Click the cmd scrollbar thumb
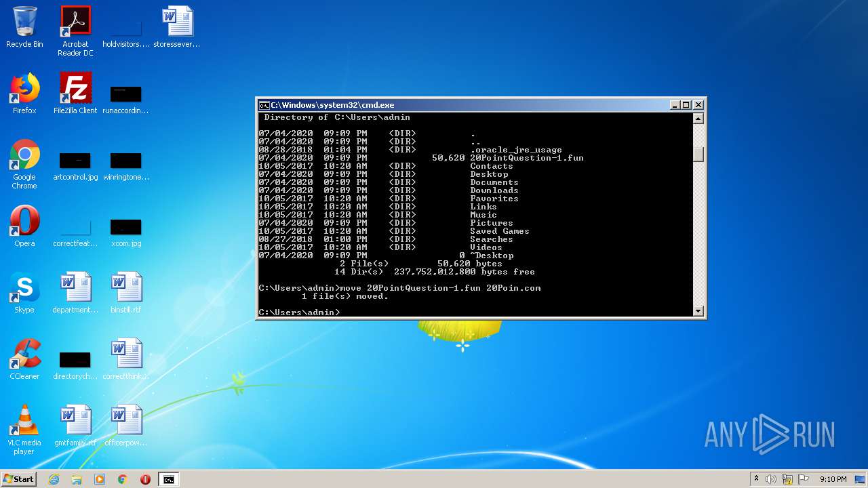The width and height of the screenshot is (868, 488). [698, 154]
